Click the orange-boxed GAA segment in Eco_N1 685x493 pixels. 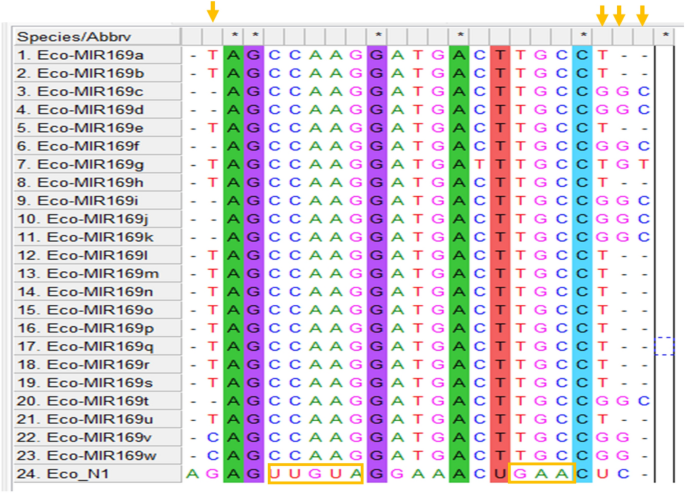[x=541, y=472]
